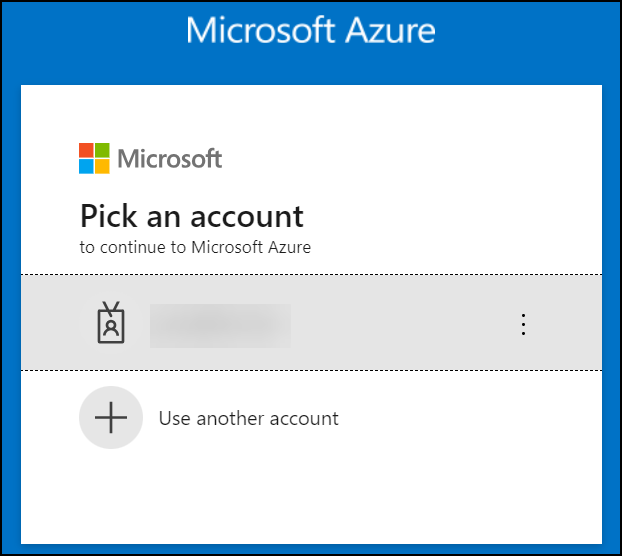Click the Microsoft four-square logo
This screenshot has width=622, height=556.
click(94, 158)
